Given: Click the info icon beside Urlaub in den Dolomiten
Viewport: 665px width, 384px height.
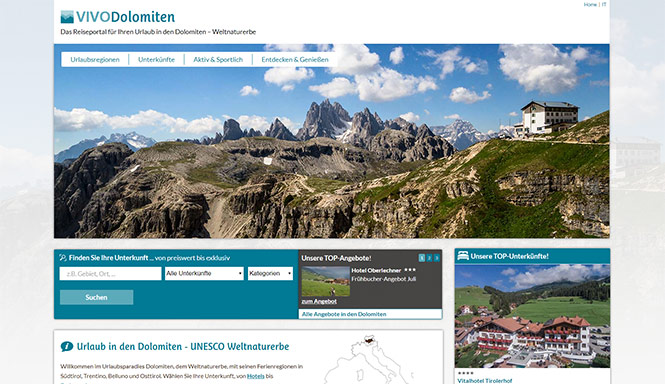Looking at the screenshot, I should (67, 346).
